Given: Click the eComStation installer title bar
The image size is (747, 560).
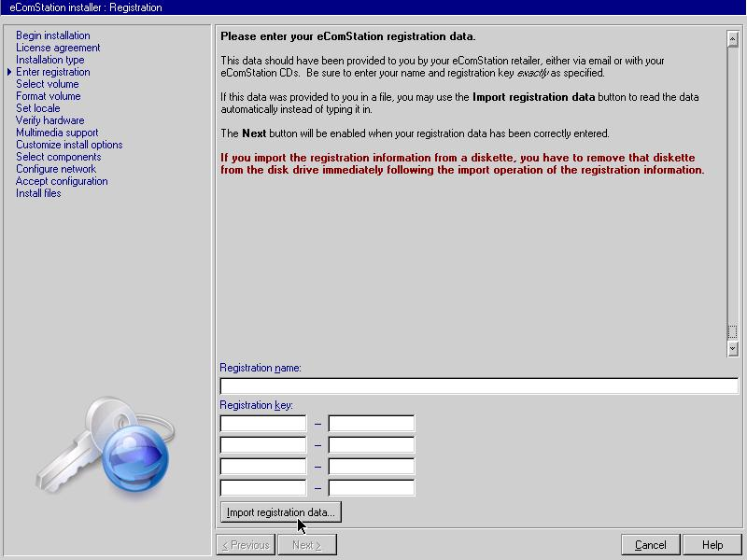Looking at the screenshot, I should [373, 7].
